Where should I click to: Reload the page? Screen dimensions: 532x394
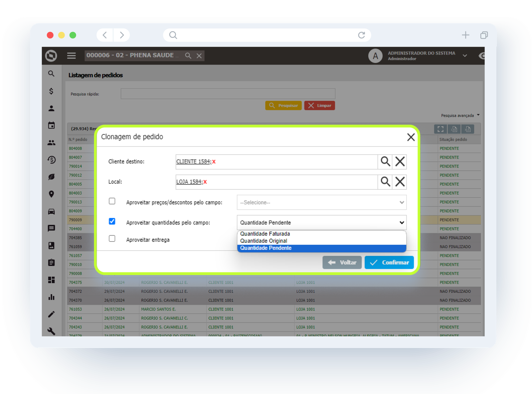pos(361,35)
